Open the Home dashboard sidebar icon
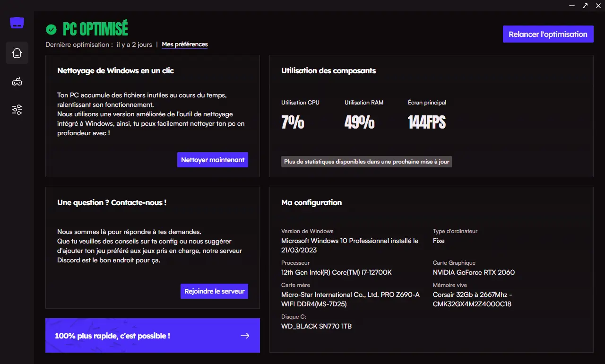Viewport: 605px width, 364px height. pyautogui.click(x=17, y=53)
